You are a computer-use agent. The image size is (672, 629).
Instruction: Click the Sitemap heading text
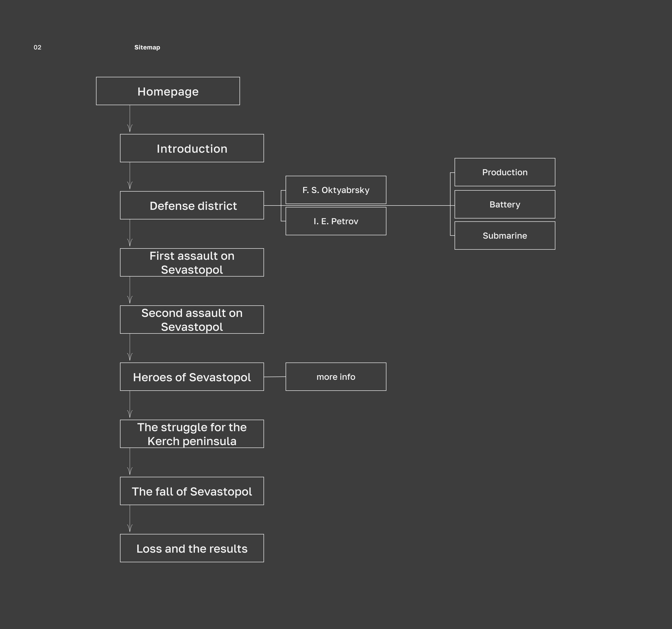(147, 47)
